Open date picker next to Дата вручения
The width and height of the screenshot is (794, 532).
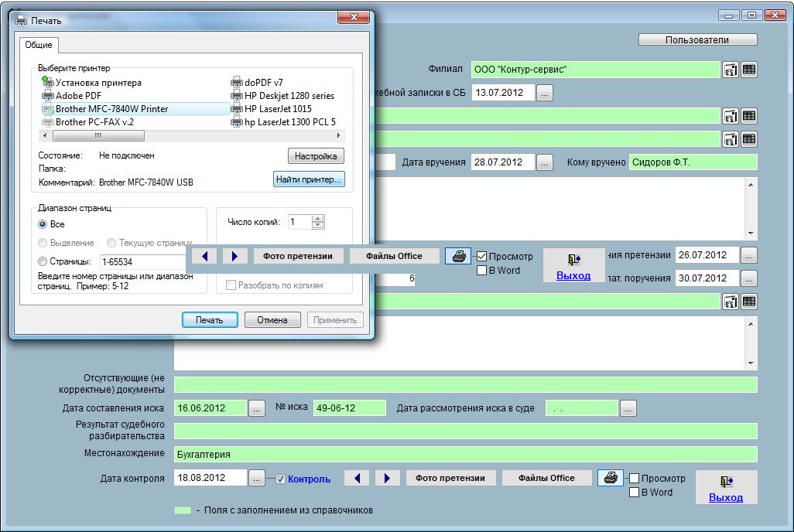545,162
